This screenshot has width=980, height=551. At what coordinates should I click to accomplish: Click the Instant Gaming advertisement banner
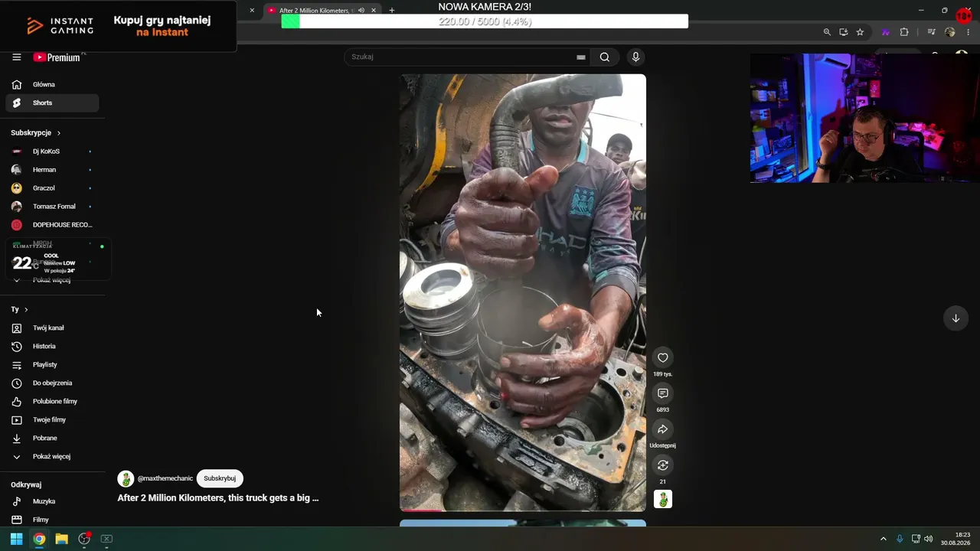118,26
